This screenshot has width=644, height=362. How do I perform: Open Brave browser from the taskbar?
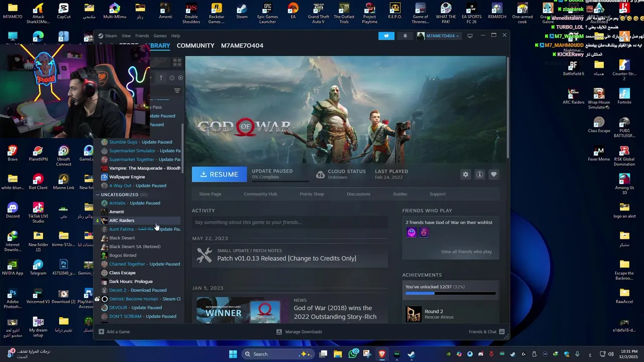pyautogui.click(x=382, y=354)
